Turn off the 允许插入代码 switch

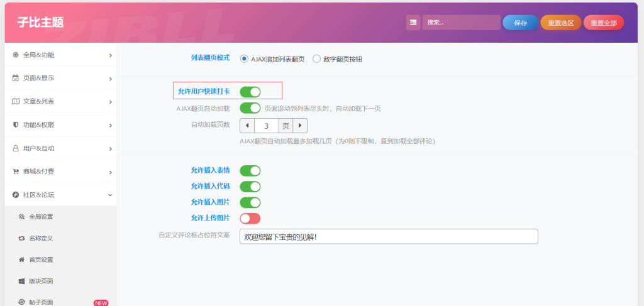pyautogui.click(x=250, y=187)
